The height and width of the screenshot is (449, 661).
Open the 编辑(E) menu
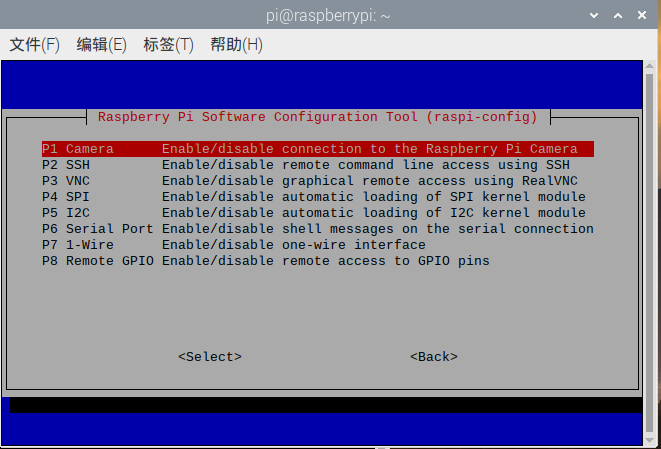(x=102, y=44)
